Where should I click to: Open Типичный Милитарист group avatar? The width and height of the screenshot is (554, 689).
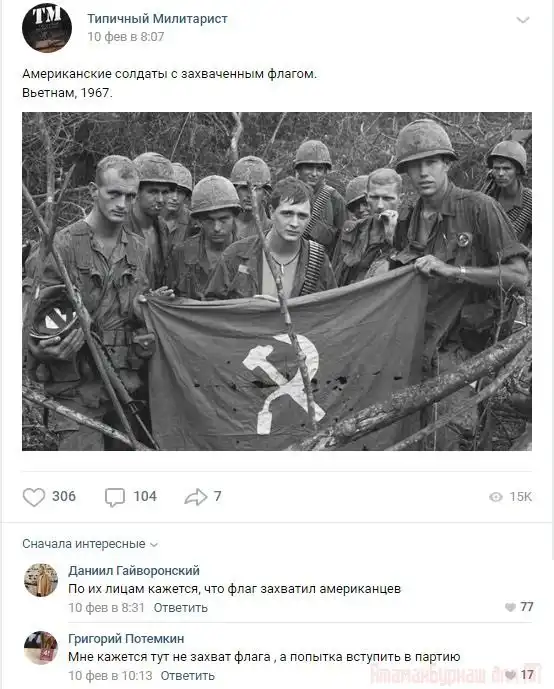click(47, 27)
